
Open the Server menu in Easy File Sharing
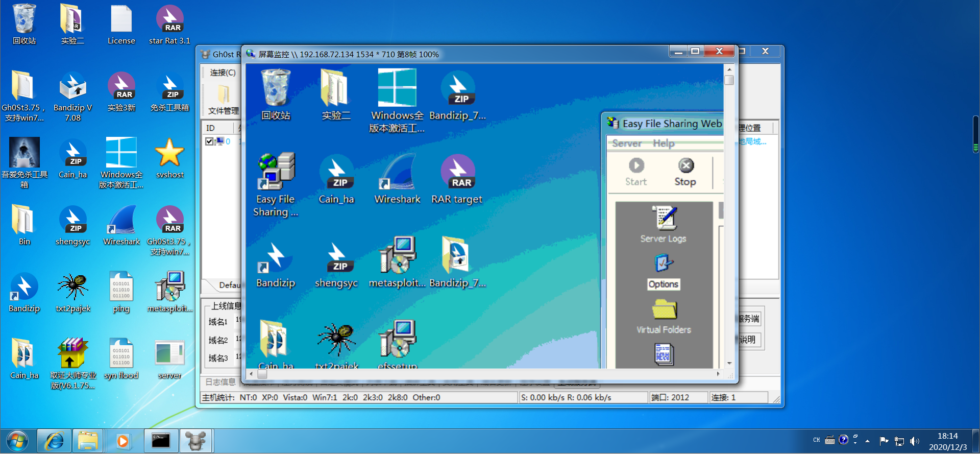click(627, 144)
